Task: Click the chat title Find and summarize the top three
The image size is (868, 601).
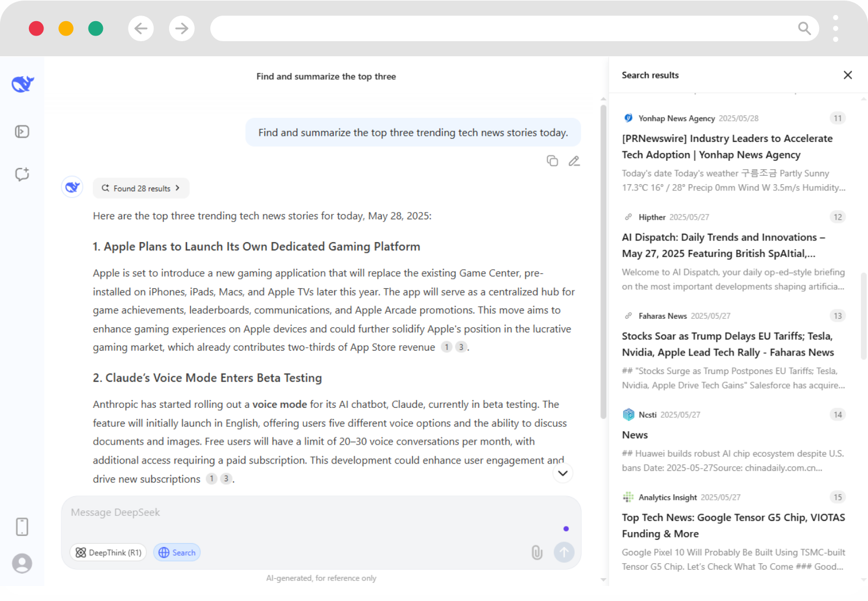Action: coord(326,76)
